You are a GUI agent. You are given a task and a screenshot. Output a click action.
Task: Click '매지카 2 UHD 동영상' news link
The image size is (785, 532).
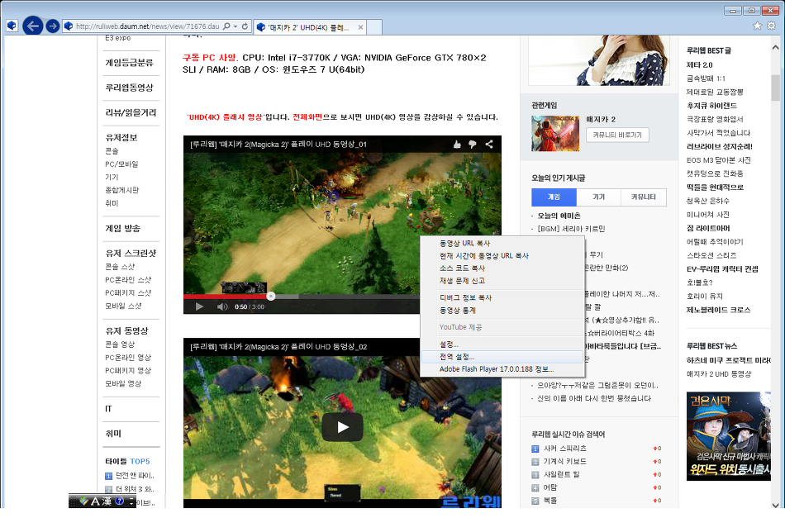pos(719,374)
